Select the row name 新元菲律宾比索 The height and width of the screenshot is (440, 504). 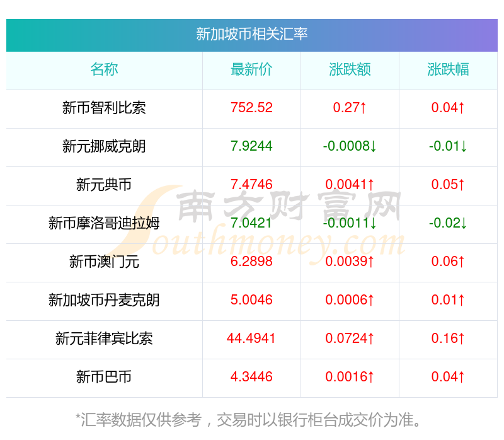click(x=104, y=339)
